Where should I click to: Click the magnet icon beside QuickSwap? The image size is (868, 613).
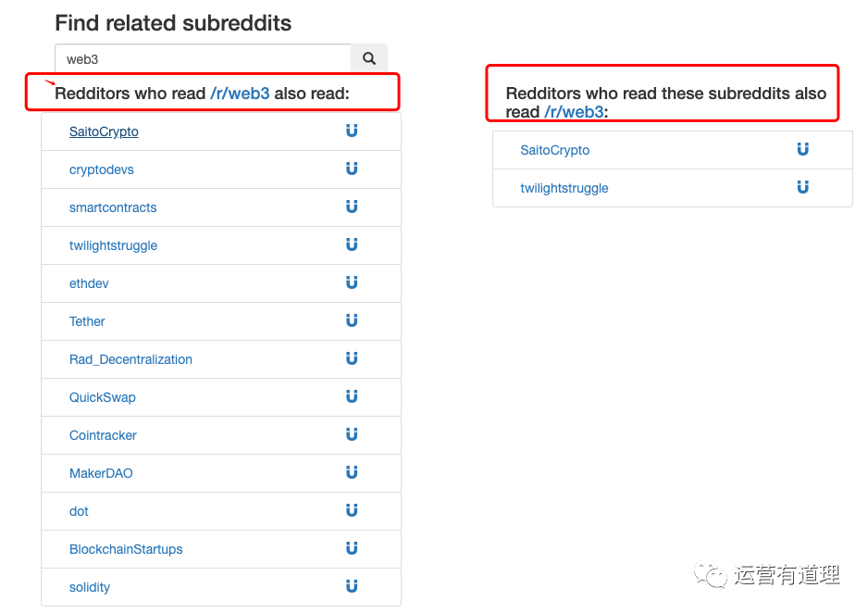352,396
